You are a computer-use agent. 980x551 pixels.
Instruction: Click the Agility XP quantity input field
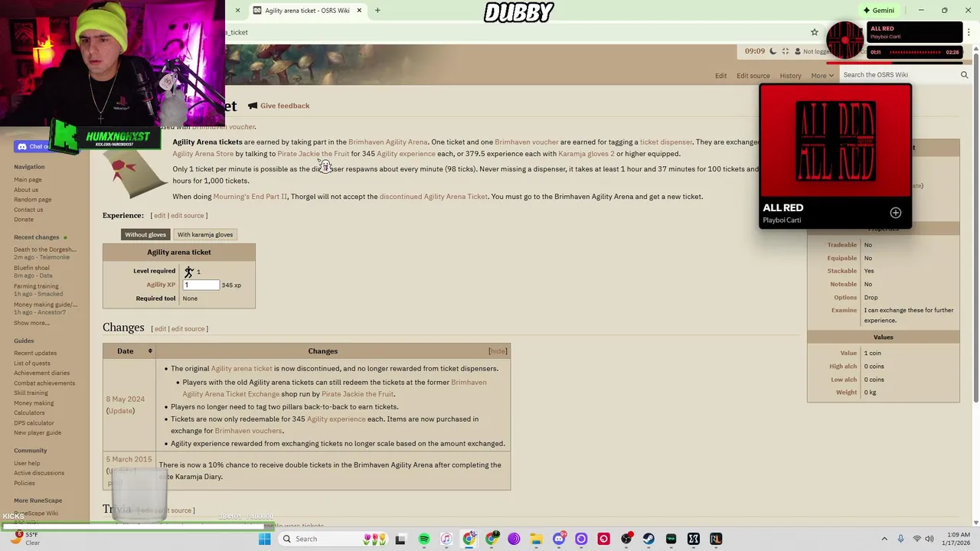[x=201, y=285]
